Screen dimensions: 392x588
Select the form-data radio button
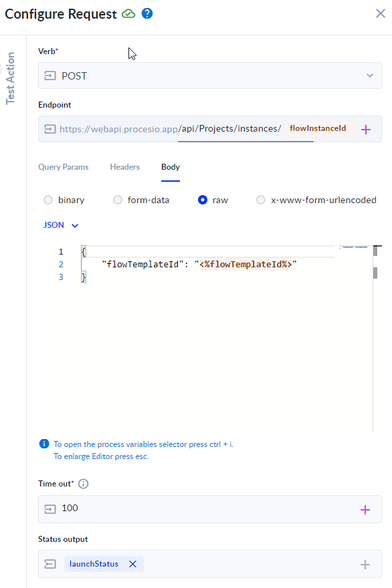click(x=118, y=200)
